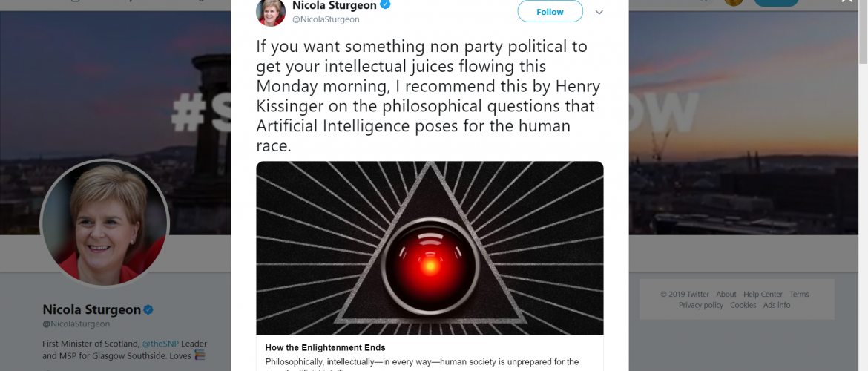868x371 pixels.
Task: Open the @NicolaSturgeon handle in the tweet
Action: [326, 19]
